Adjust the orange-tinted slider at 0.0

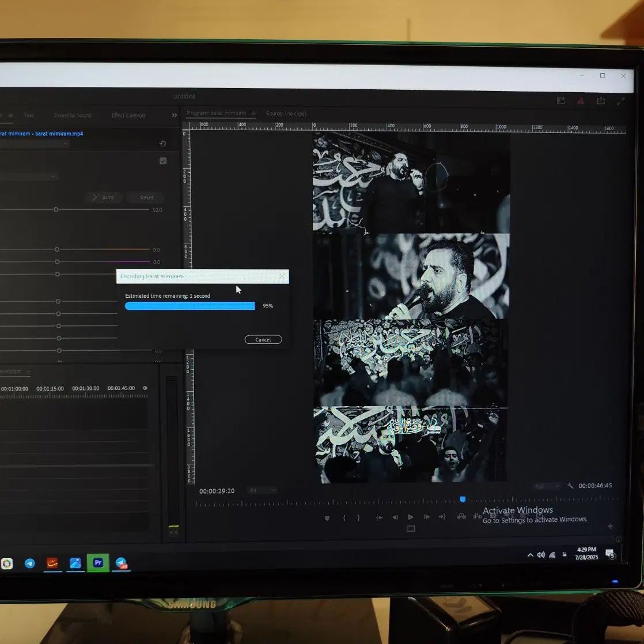click(x=56, y=249)
